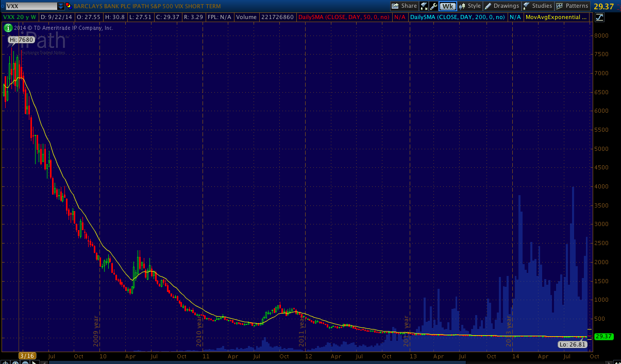Expand the symbol selector dropdown arrow
The height and width of the screenshot is (364, 621).
coord(61,6)
